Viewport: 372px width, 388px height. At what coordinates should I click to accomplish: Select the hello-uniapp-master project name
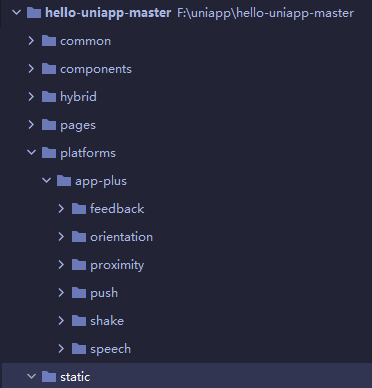[108, 13]
